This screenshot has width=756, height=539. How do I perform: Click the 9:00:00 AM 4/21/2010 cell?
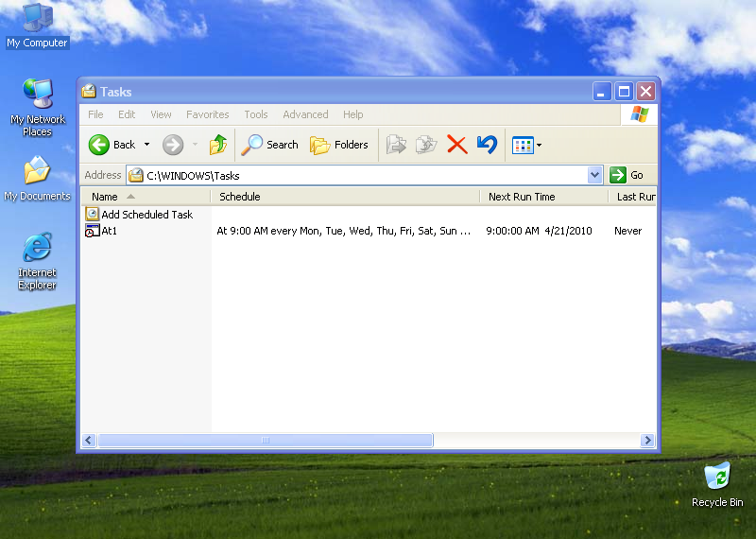(539, 231)
